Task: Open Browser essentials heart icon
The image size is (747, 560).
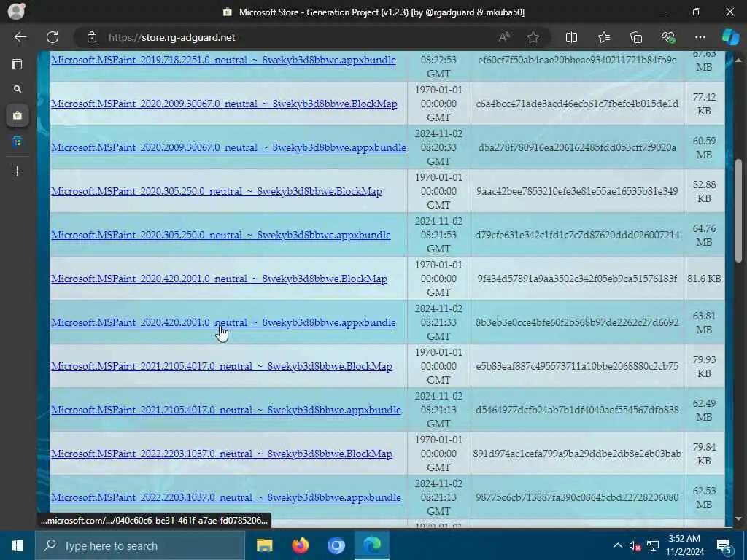Action: click(668, 37)
